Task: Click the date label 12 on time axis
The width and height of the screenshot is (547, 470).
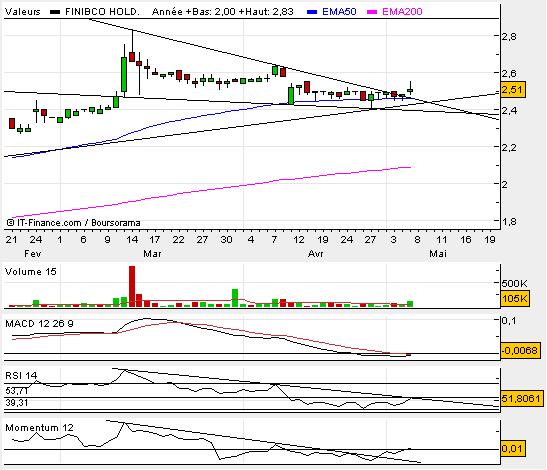Action: click(299, 240)
